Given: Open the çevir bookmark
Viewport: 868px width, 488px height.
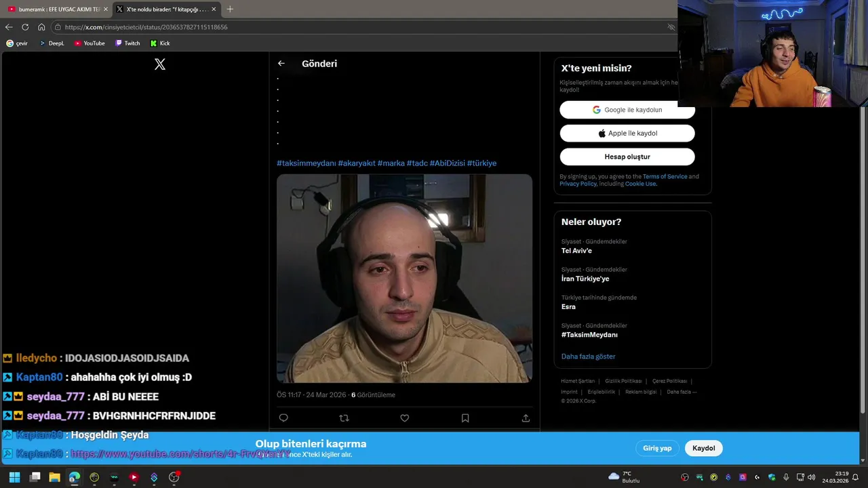Looking at the screenshot, I should click(x=17, y=43).
